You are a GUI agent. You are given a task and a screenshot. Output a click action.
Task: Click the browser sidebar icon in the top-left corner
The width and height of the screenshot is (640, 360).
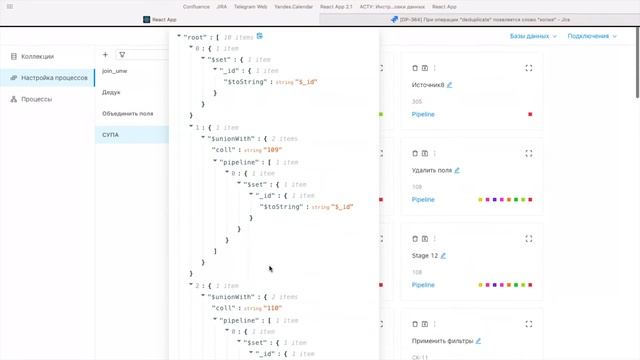pyautogui.click(x=10, y=7)
